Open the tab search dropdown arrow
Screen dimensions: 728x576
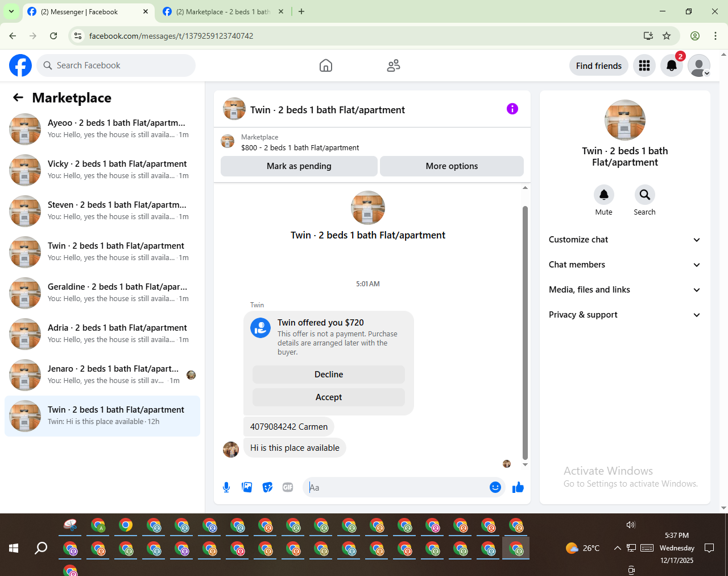[x=11, y=11]
